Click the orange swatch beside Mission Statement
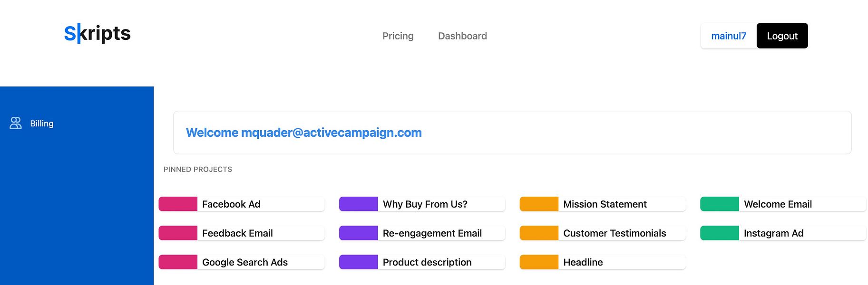Image resolution: width=868 pixels, height=285 pixels. (539, 204)
